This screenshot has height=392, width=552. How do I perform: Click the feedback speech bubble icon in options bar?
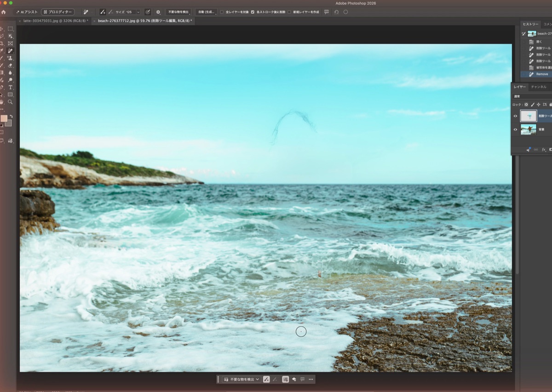pyautogui.click(x=327, y=12)
